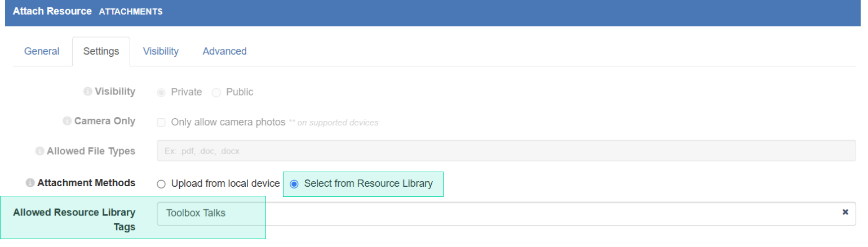This screenshot has width=868, height=247.
Task: Open the Visibility tab
Action: point(161,51)
